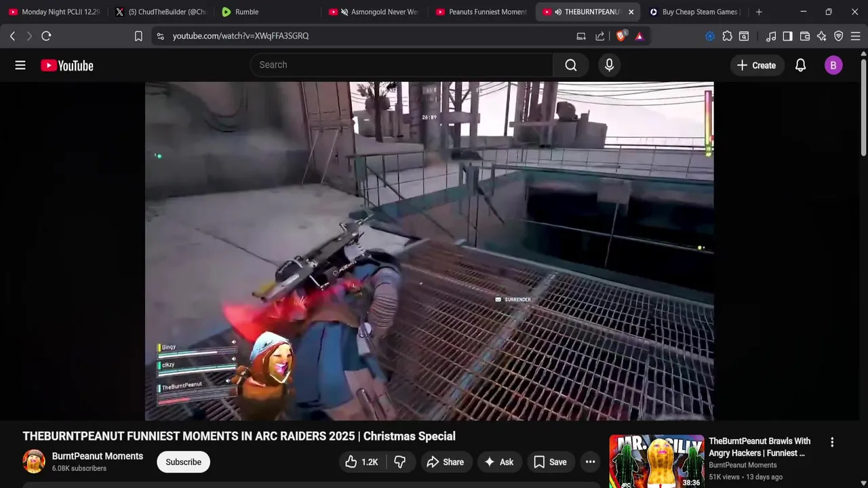View site information icon in address bar
868x488 pixels.
pyautogui.click(x=160, y=36)
